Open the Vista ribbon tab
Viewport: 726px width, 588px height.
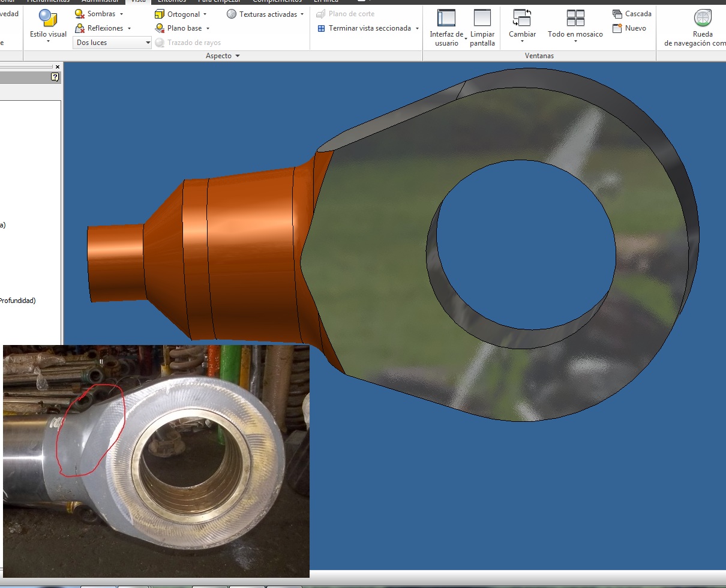(138, 2)
